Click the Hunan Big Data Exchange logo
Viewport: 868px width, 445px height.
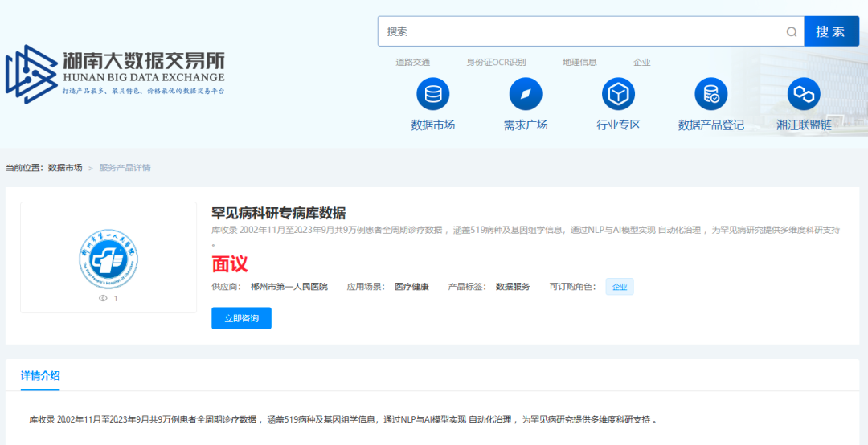[x=115, y=74]
